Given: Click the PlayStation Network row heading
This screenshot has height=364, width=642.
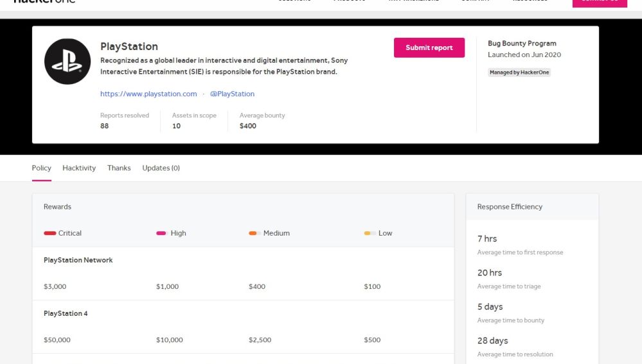Looking at the screenshot, I should pyautogui.click(x=78, y=260).
